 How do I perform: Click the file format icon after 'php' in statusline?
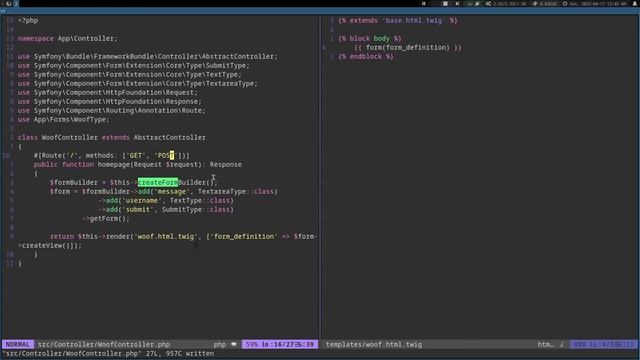pos(233,344)
